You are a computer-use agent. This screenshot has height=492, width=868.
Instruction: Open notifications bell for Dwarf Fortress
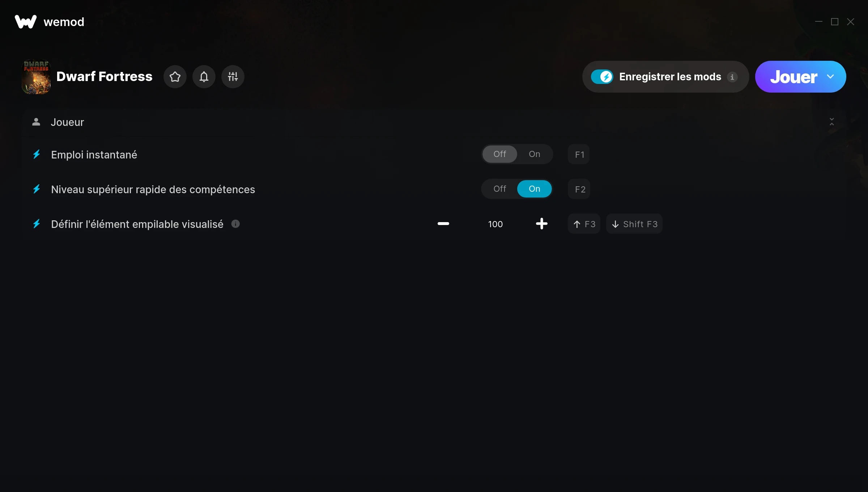204,77
